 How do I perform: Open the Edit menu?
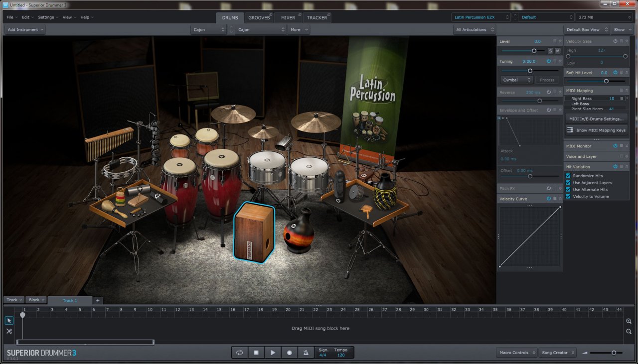point(27,17)
